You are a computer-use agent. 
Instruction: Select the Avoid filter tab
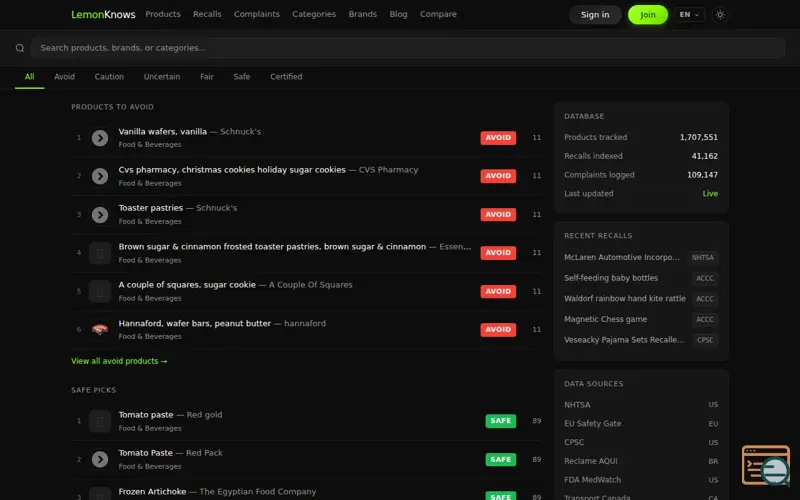64,77
